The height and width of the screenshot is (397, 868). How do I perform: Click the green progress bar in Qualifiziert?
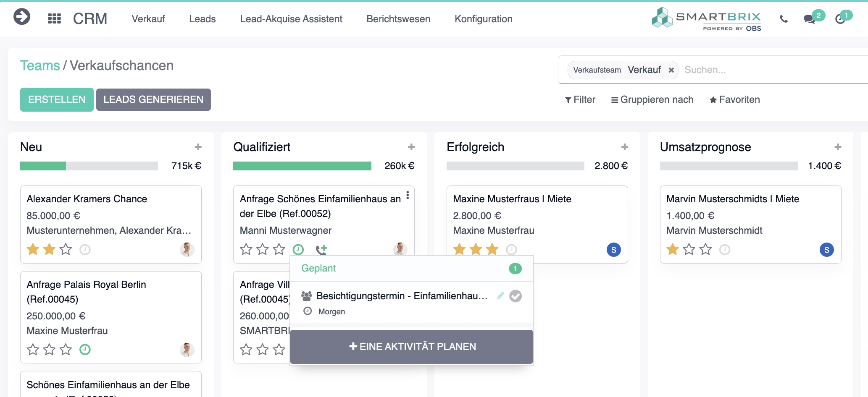[302, 166]
